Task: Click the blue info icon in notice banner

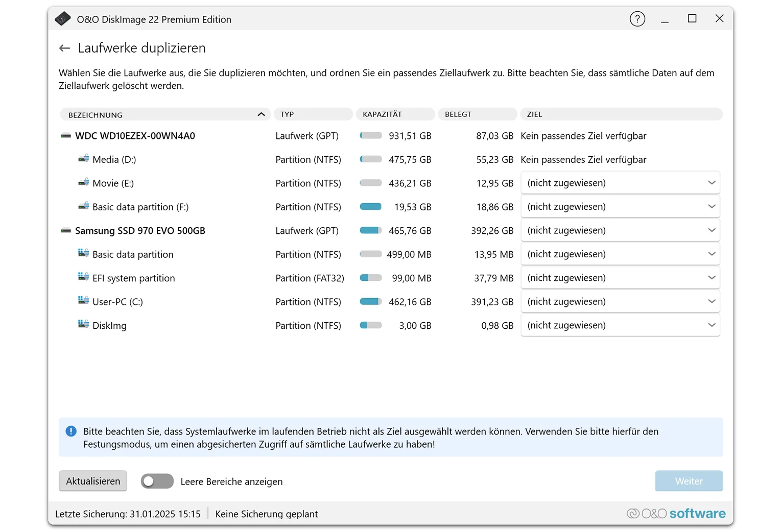Action: tap(71, 431)
